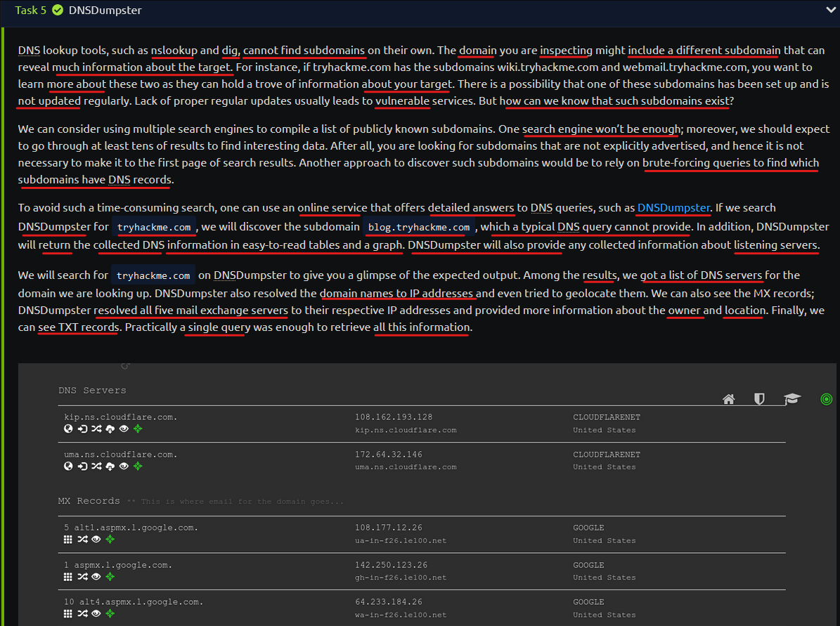Click the uma.ns.cloudflare.com. server name
Image resolution: width=840 pixels, height=626 pixels.
pyautogui.click(x=120, y=455)
